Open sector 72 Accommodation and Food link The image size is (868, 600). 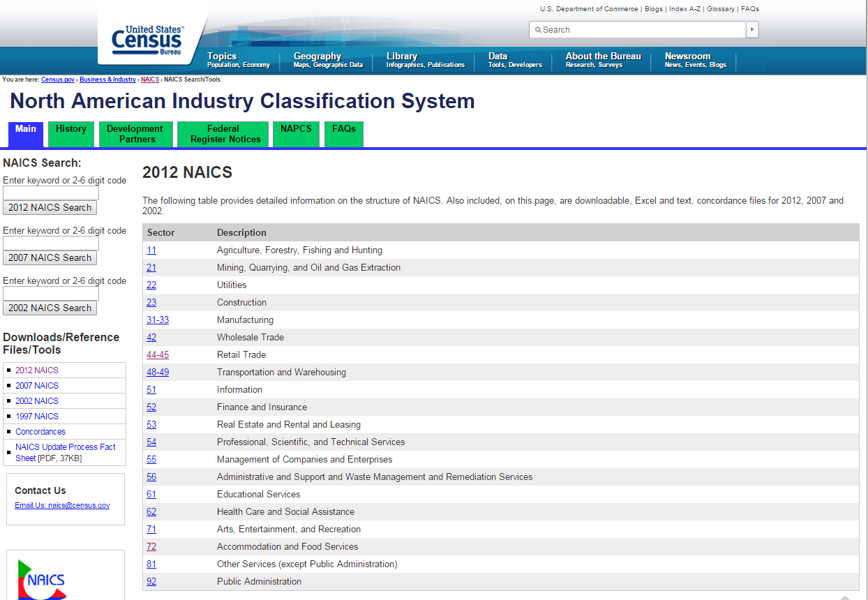[151, 547]
